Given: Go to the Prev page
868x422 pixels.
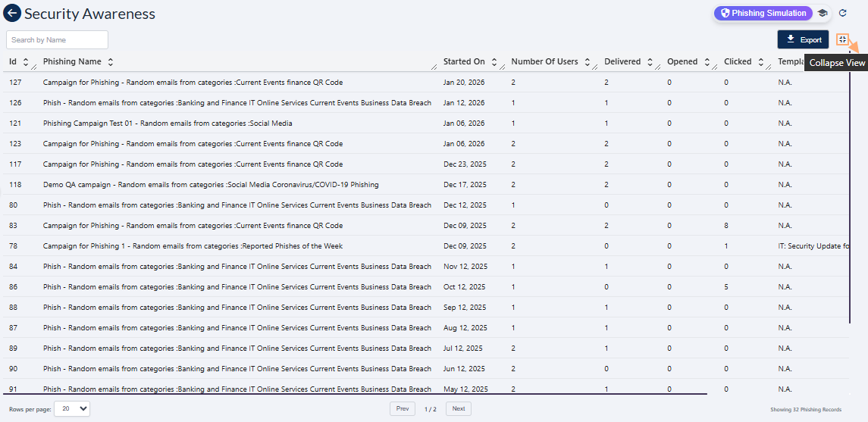Looking at the screenshot, I should pos(403,408).
